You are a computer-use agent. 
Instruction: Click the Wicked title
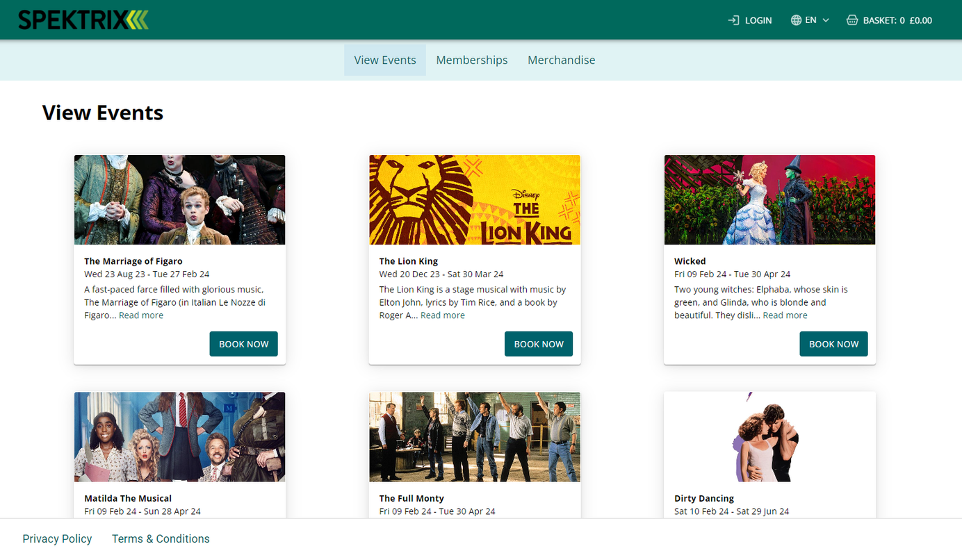coord(690,261)
